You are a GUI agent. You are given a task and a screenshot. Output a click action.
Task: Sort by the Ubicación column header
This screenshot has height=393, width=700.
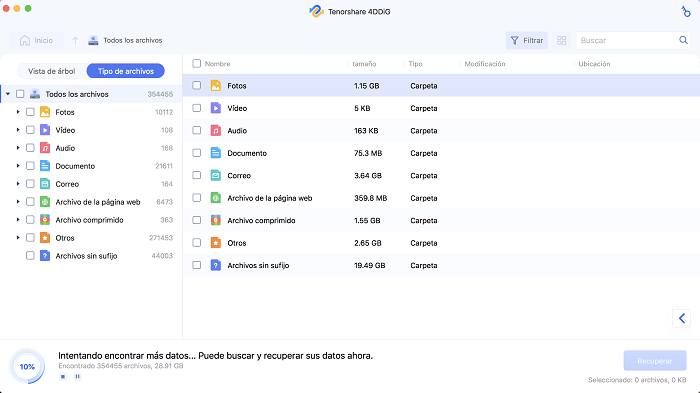(x=594, y=64)
